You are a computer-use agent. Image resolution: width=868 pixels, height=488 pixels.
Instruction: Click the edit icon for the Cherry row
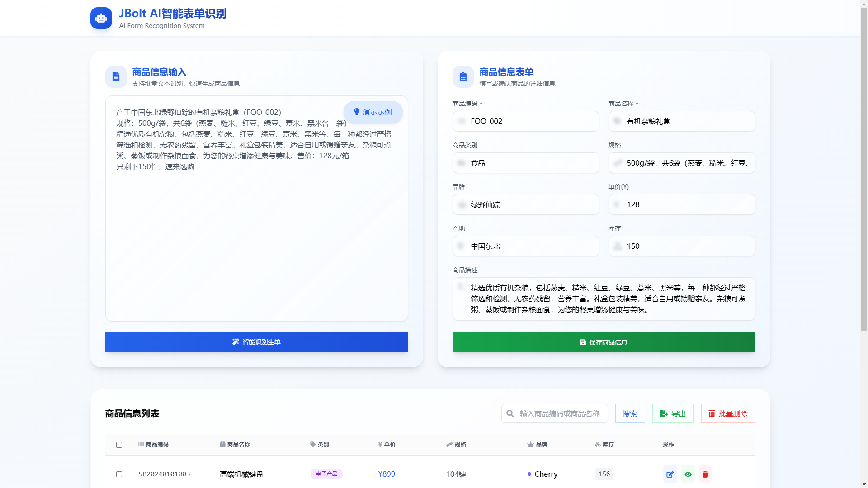coord(670,474)
